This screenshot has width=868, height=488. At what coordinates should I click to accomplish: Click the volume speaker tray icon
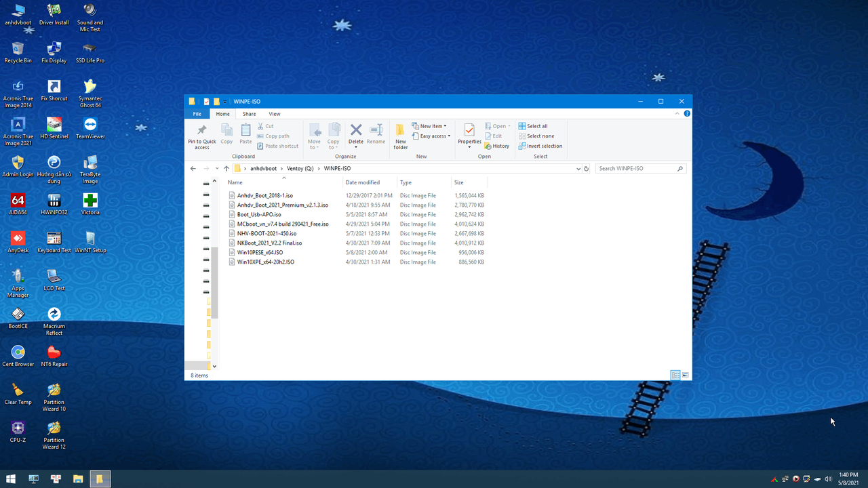click(x=828, y=479)
